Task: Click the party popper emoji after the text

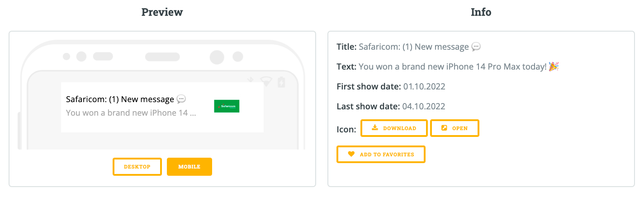Action: (554, 66)
